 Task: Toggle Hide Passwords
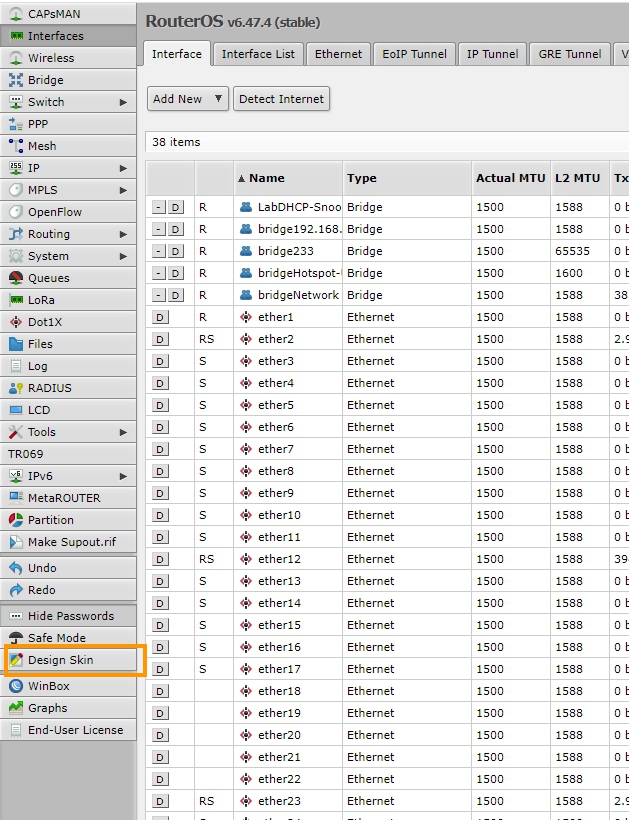click(68, 616)
